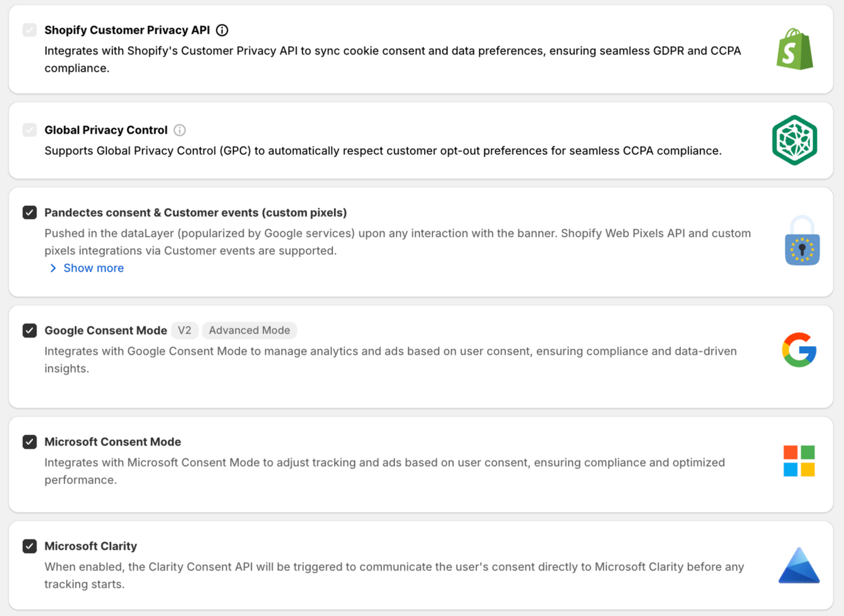Image resolution: width=844 pixels, height=616 pixels.
Task: Uncheck the Microsoft Clarity checkbox
Action: 30,546
